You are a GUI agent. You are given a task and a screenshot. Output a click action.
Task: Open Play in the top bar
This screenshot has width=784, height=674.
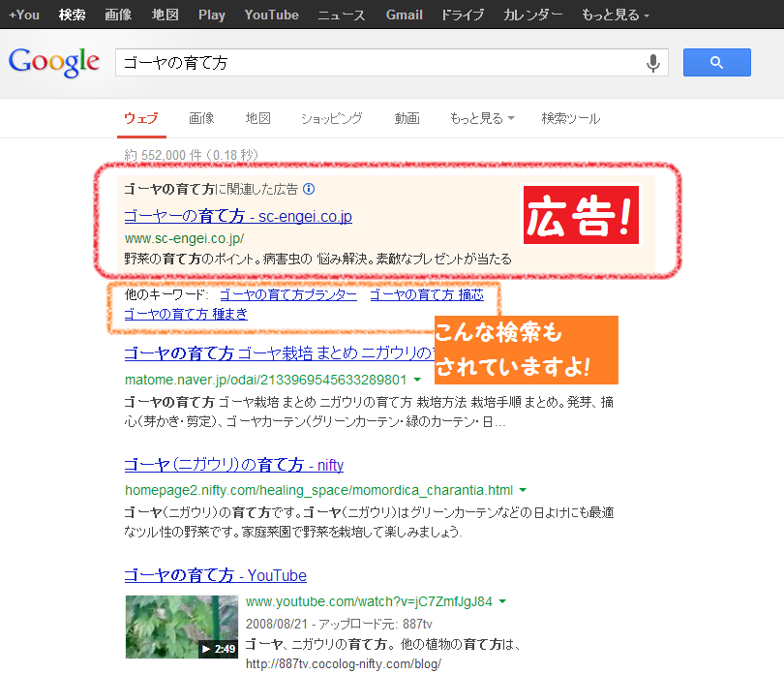pos(212,15)
